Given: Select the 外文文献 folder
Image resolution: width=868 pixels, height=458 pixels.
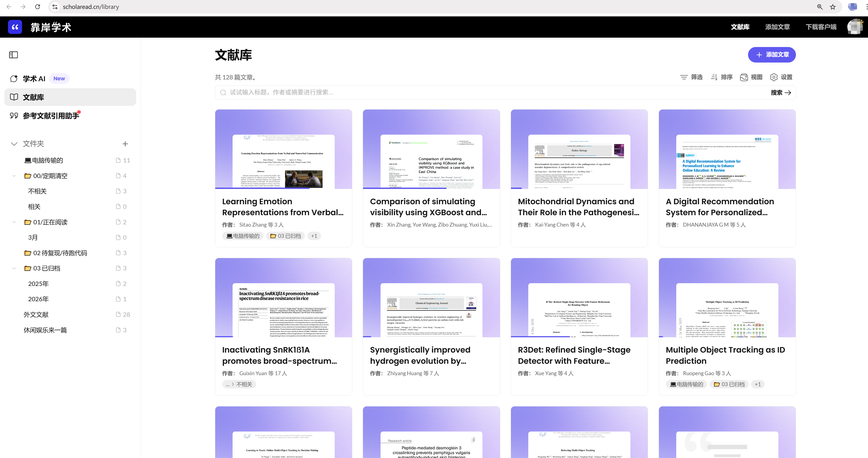Looking at the screenshot, I should click(36, 314).
